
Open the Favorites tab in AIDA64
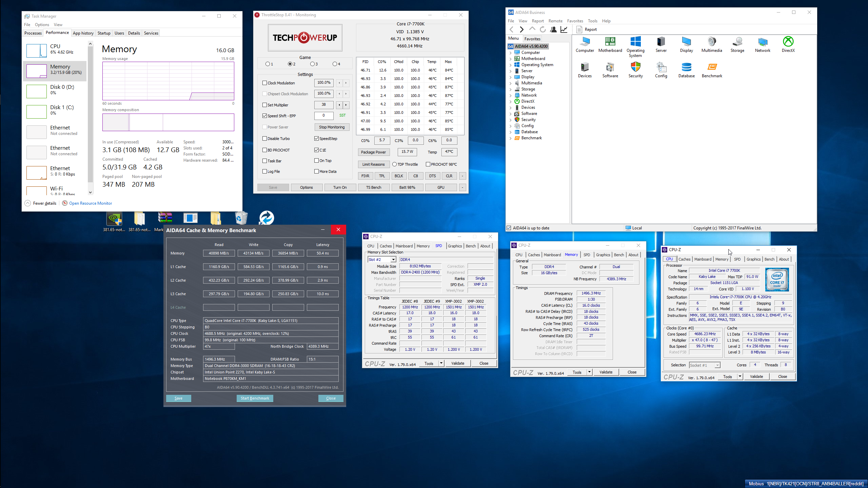[x=532, y=39]
